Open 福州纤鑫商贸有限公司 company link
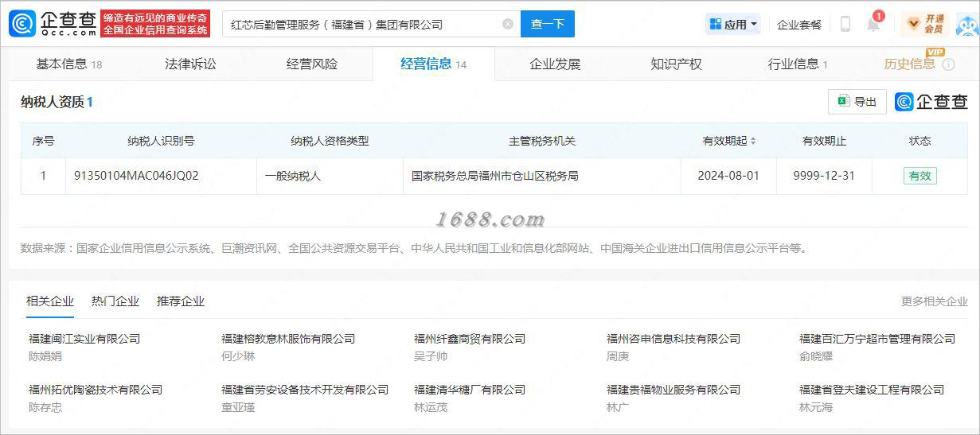980x435 pixels. (x=470, y=339)
